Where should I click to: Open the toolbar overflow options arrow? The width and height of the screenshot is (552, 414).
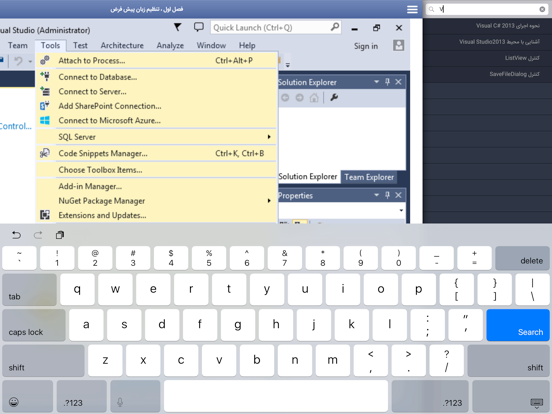pos(288,65)
